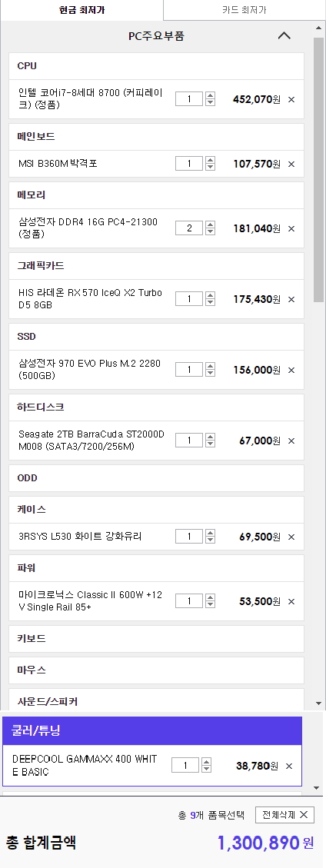326x868 pixels.
Task: Remove the 3RSYS L530 case item
Action: tap(291, 537)
